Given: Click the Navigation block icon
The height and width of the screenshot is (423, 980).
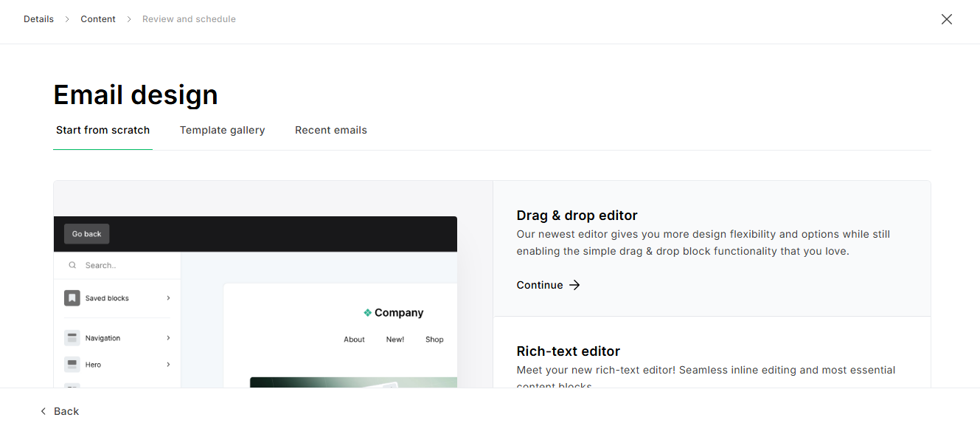Looking at the screenshot, I should click(x=72, y=338).
